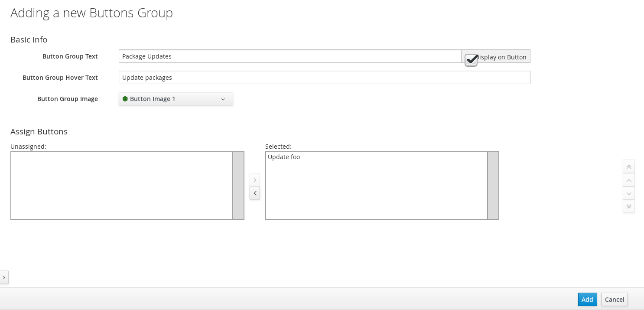Move the button down one position
The image size is (644, 310).
[x=629, y=193]
